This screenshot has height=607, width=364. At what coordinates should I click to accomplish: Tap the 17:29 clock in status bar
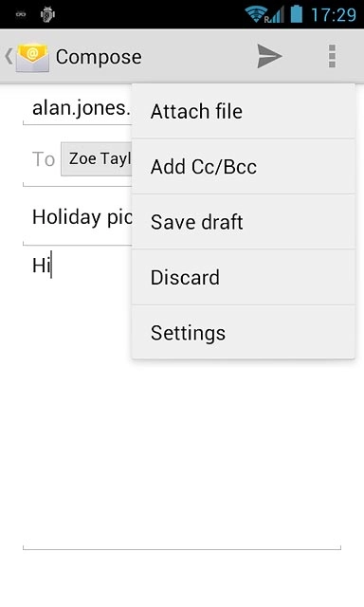click(334, 15)
